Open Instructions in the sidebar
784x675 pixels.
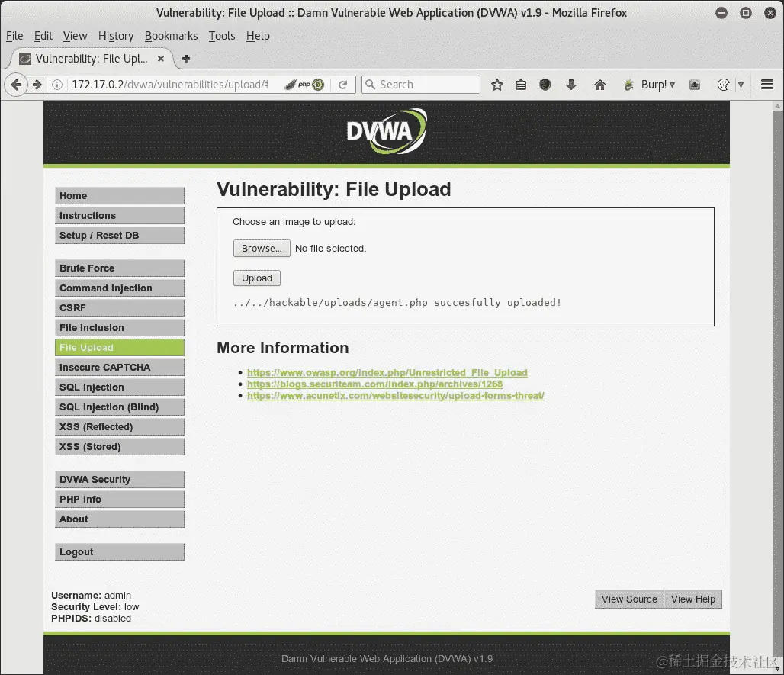(120, 216)
